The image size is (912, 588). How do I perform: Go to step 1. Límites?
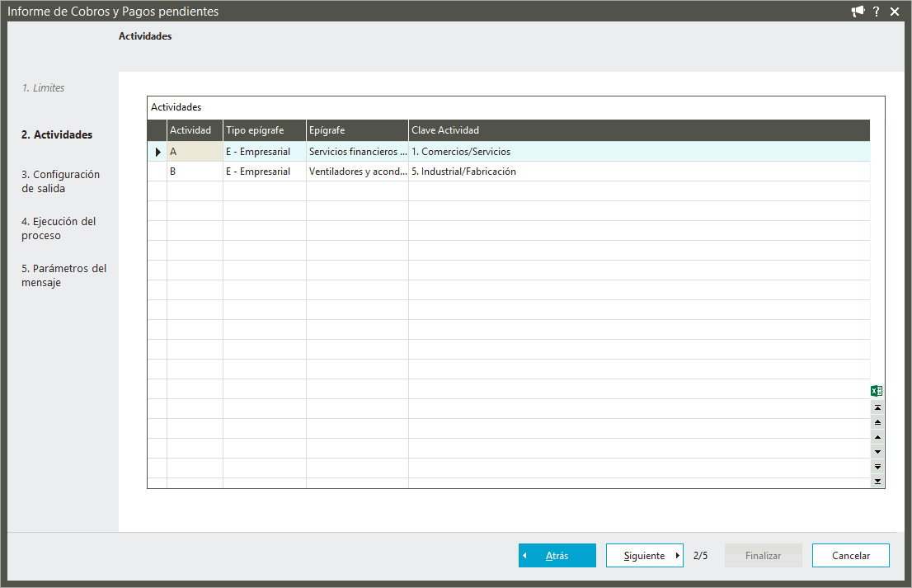pos(43,87)
